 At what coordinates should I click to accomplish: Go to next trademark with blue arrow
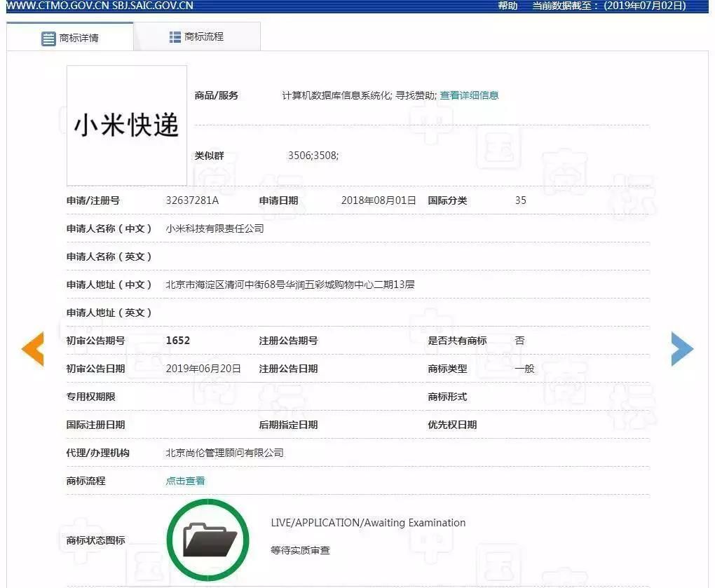tap(681, 348)
